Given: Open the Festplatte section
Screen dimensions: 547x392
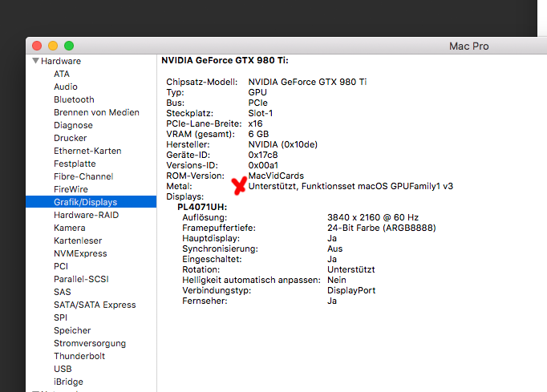Looking at the screenshot, I should point(75,164).
